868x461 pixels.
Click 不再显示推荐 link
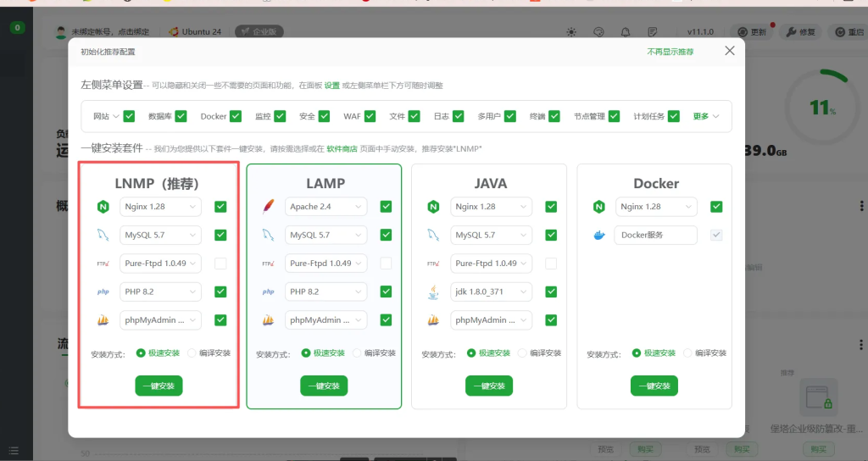coord(670,52)
